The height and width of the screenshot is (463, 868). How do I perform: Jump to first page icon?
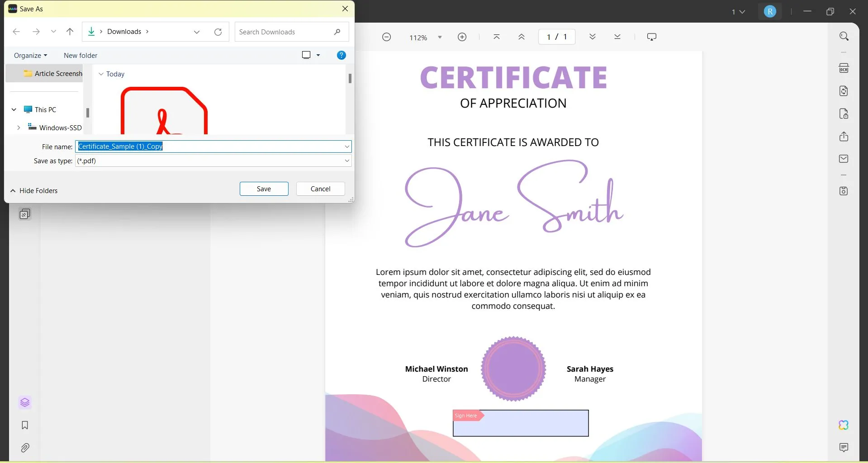496,37
